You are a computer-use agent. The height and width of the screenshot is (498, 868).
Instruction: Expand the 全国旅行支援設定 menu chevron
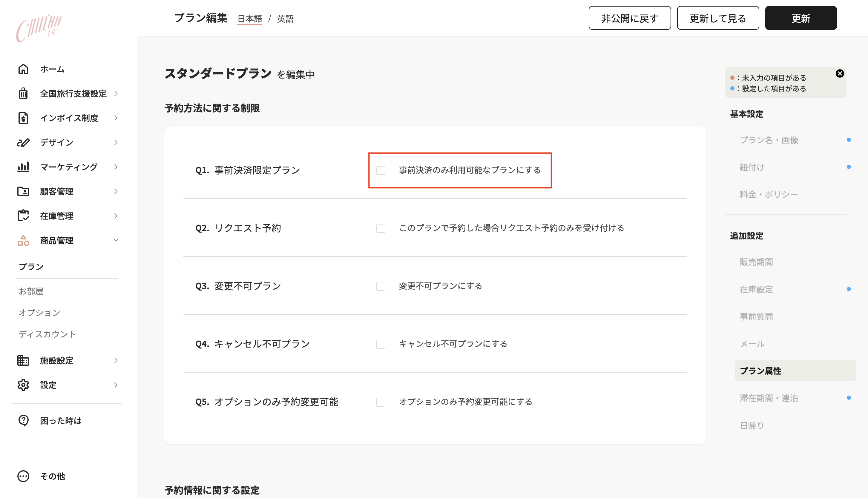click(116, 93)
